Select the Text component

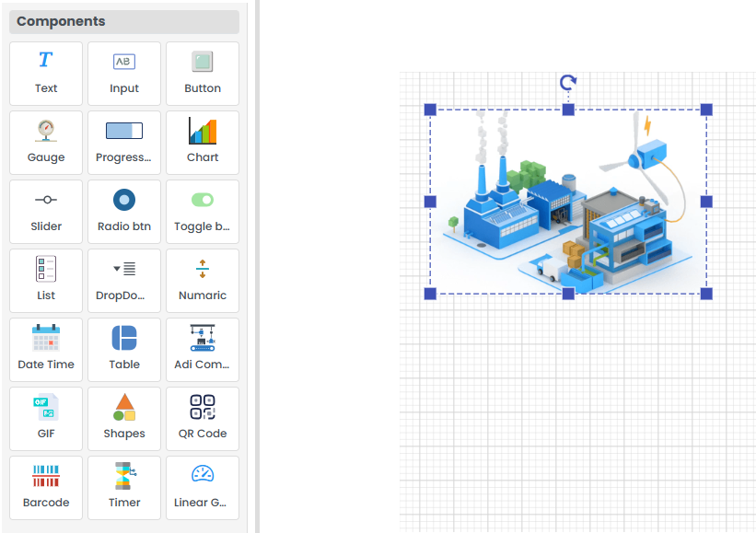46,74
